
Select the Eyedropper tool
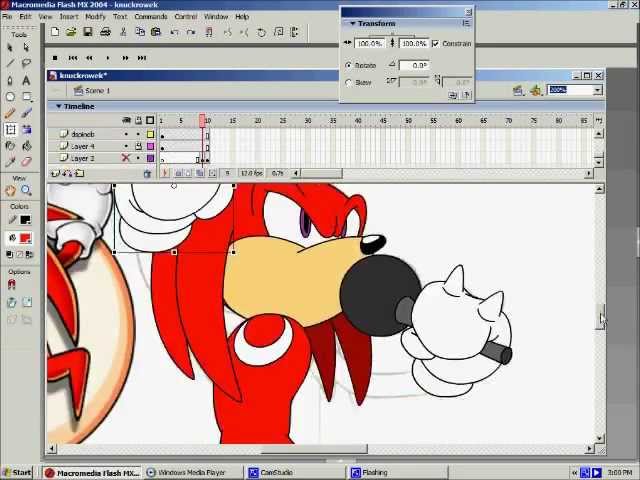[x=10, y=162]
